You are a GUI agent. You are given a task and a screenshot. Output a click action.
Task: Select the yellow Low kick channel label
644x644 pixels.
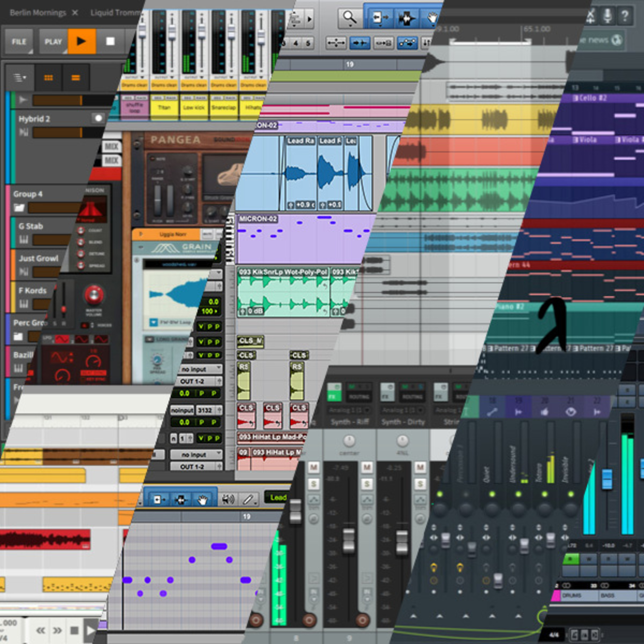[x=194, y=107]
